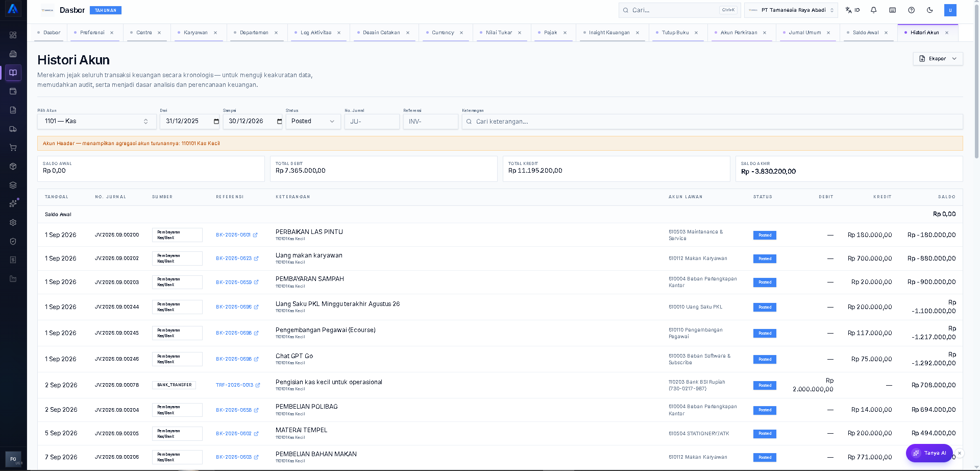Switch to the Saldo Awal tab
The image size is (980, 471).
click(x=866, y=33)
